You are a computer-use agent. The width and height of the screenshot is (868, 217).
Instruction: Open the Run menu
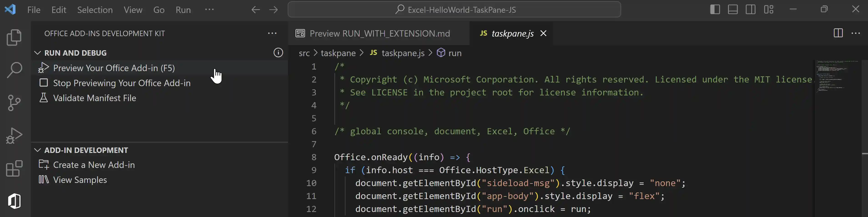point(183,10)
